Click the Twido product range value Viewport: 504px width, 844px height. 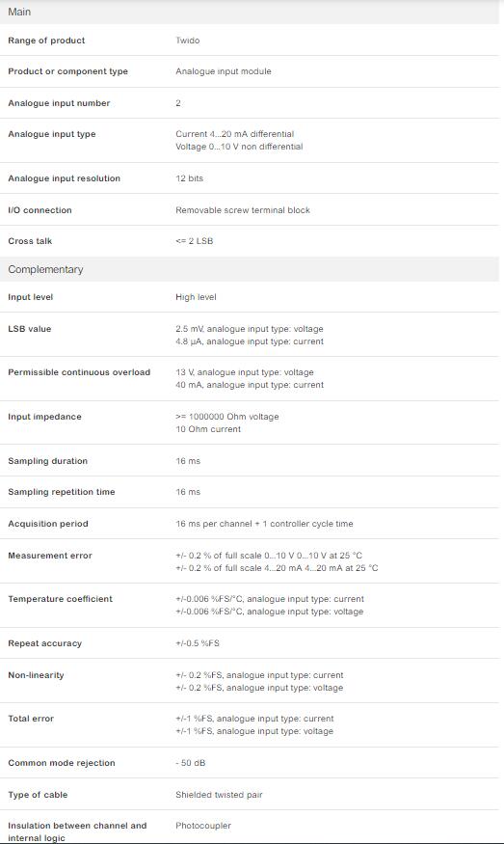tap(188, 41)
